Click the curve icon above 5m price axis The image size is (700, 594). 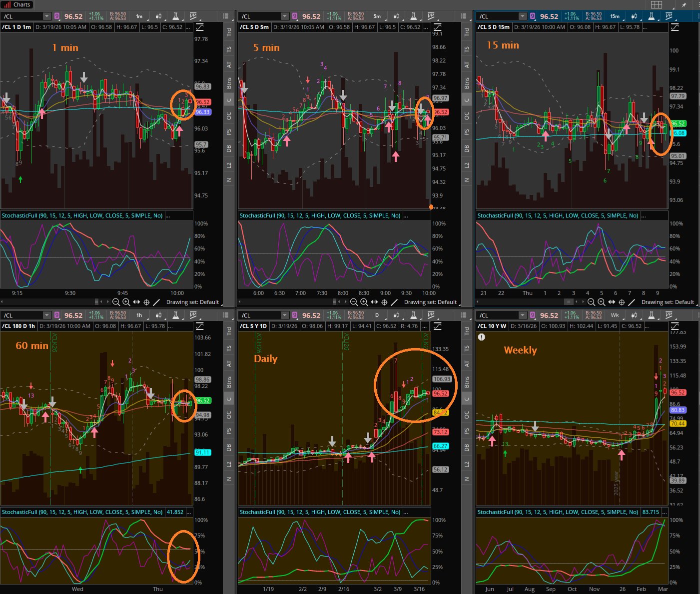[438, 27]
